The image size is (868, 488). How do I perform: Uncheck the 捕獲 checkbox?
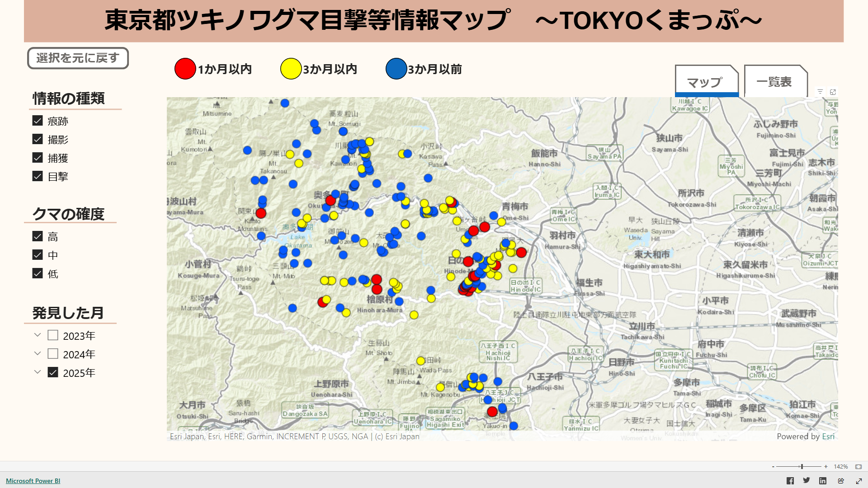tap(38, 158)
